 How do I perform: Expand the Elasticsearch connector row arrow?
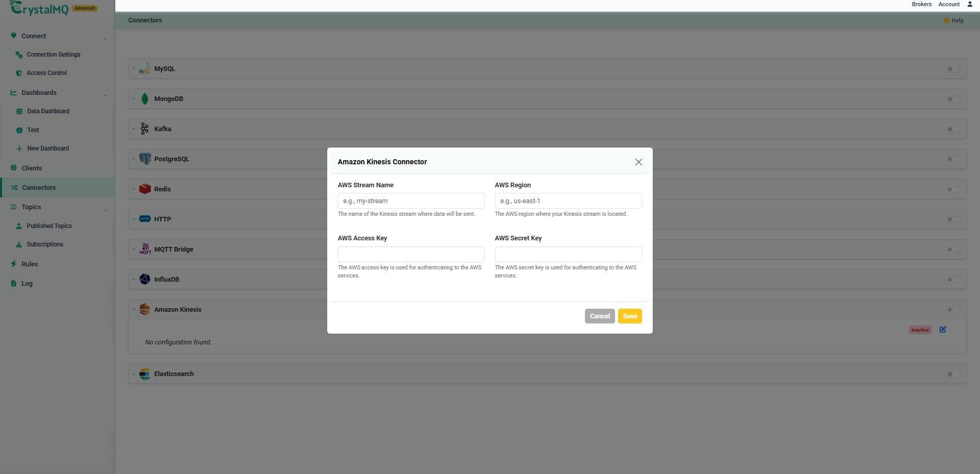(134, 373)
